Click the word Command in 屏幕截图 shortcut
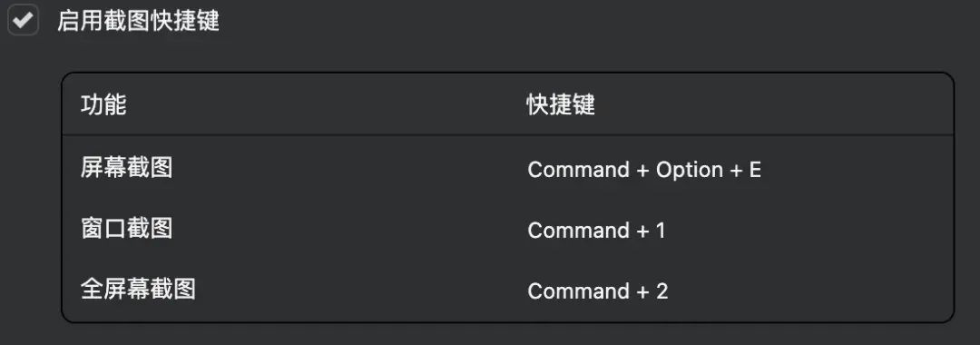The height and width of the screenshot is (345, 980). 579,170
